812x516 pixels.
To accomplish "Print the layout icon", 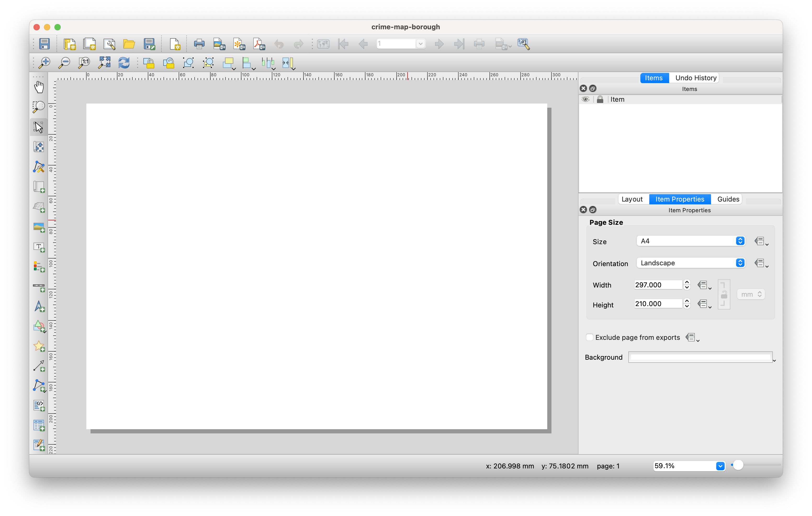I will 199,44.
